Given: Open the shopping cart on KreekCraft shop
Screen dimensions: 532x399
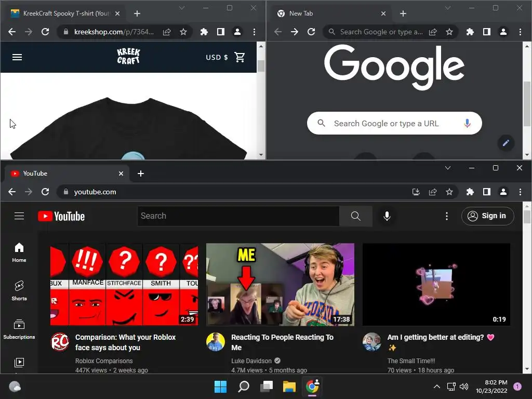Looking at the screenshot, I should pos(240,57).
